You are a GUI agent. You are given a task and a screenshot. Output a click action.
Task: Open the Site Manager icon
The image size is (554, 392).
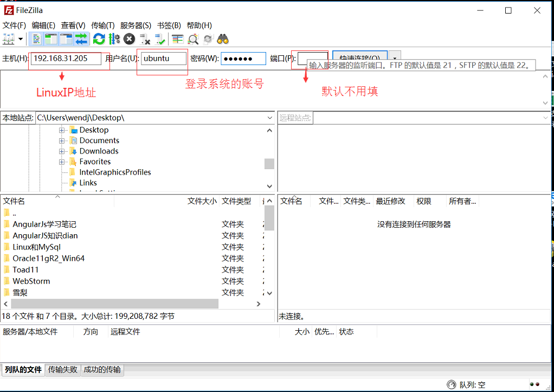pos(9,39)
